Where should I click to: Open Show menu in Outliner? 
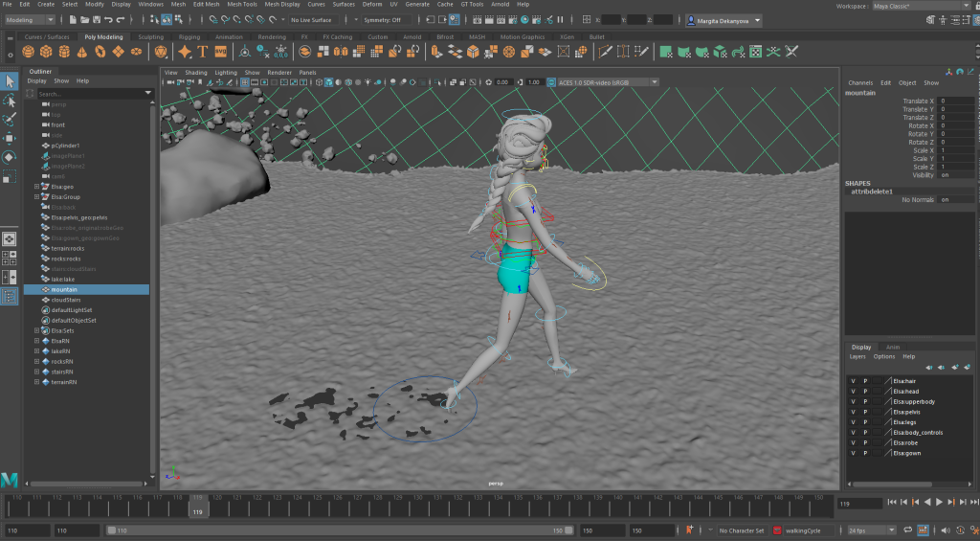click(x=61, y=80)
